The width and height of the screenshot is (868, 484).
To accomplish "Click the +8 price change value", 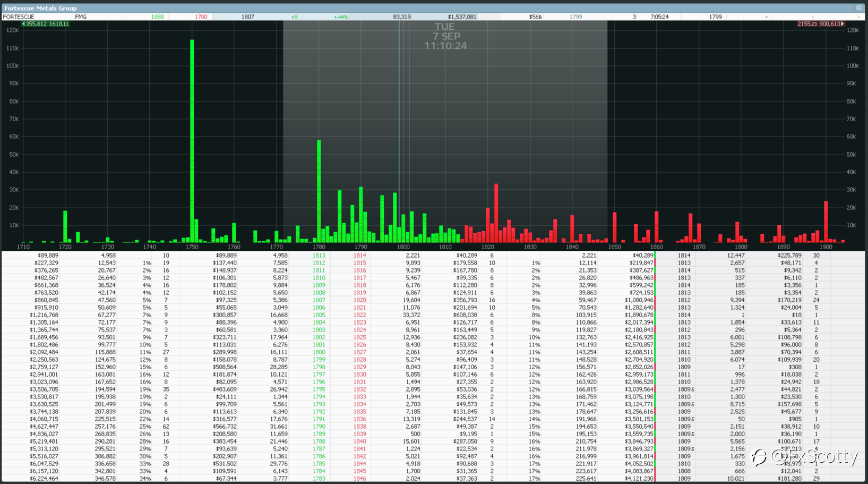I will click(x=294, y=17).
